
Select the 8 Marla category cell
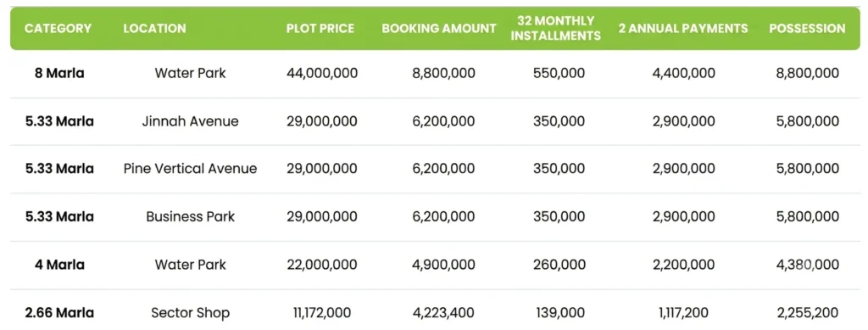pos(59,73)
